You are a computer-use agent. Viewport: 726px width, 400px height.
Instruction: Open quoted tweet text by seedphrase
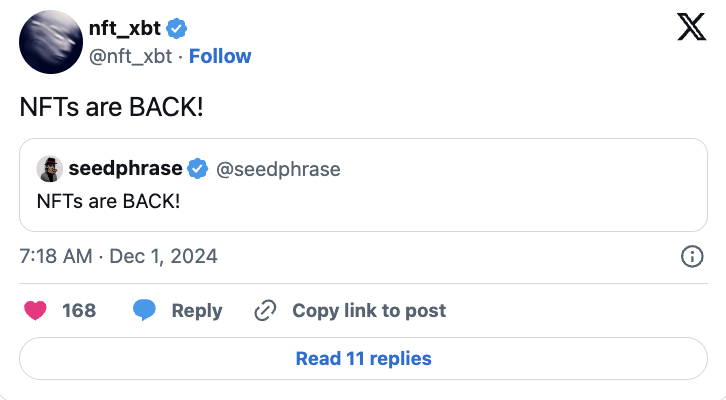tap(108, 201)
